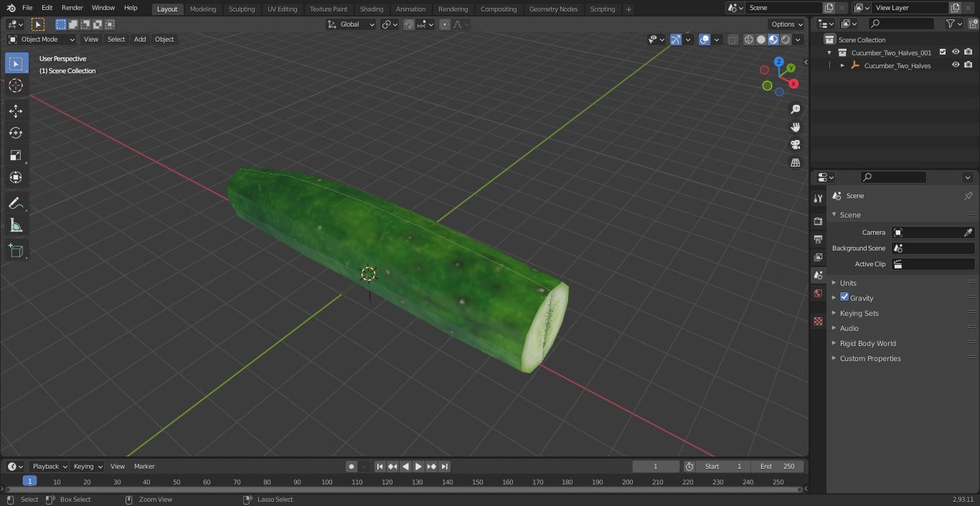Screen dimensions: 980x506
Task: Open the File menu
Action: (x=27, y=8)
